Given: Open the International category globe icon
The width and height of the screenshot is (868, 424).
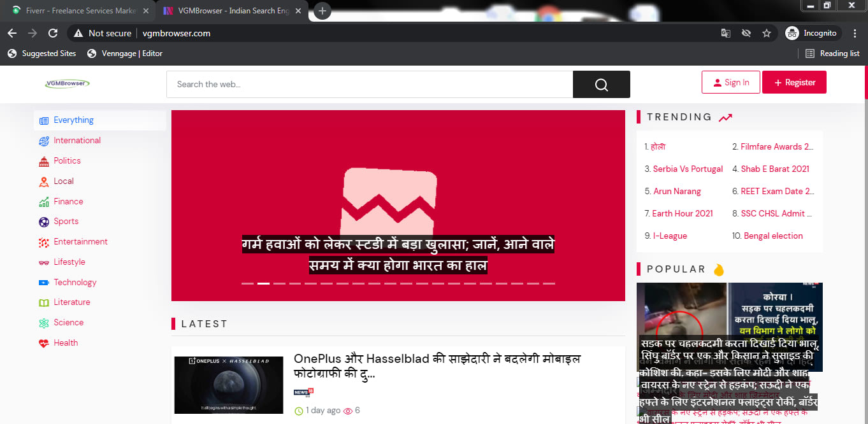Looking at the screenshot, I should pyautogui.click(x=43, y=141).
